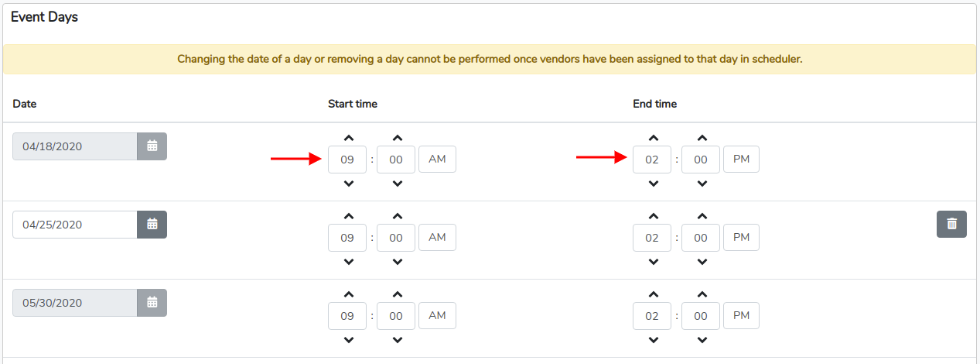Toggle PM end time for 04/18/2020

coord(742,160)
